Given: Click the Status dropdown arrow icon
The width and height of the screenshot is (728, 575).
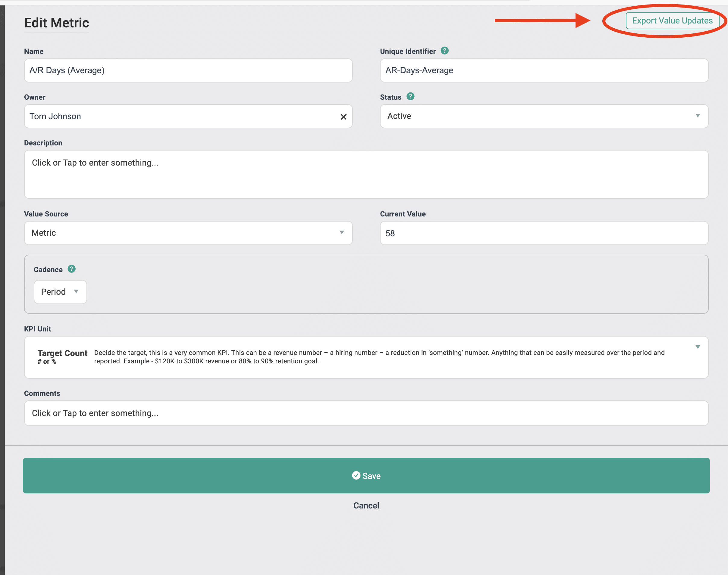Looking at the screenshot, I should [x=697, y=116].
